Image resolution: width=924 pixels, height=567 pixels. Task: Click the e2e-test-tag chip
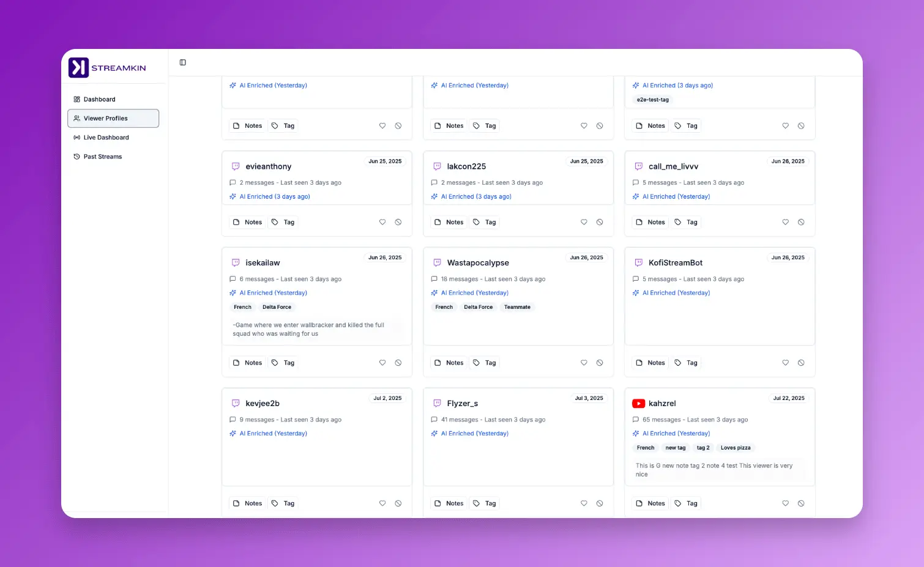[x=653, y=100]
